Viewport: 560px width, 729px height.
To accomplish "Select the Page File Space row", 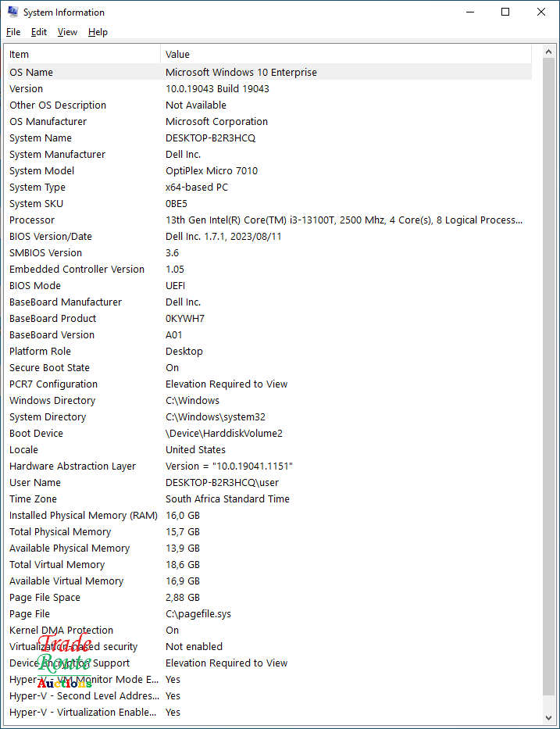I will (x=268, y=598).
